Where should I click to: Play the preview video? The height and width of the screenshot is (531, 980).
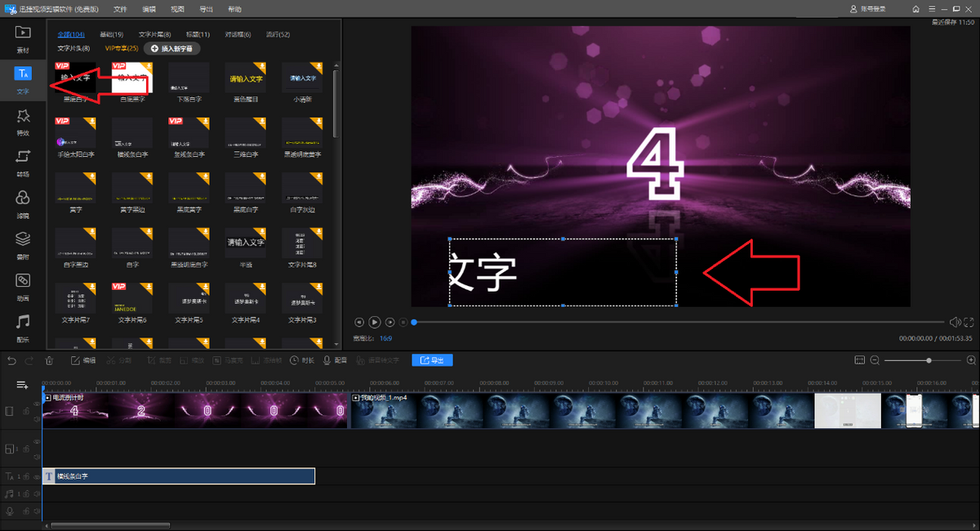click(375, 323)
